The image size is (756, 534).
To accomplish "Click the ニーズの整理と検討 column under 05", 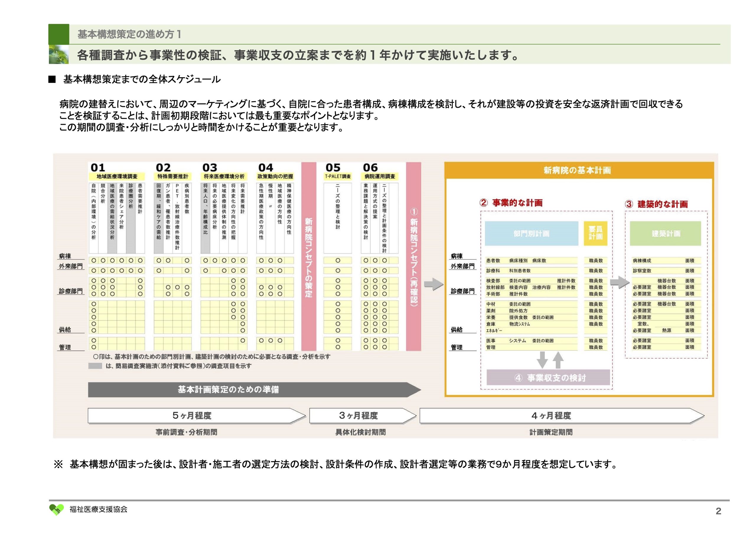I will point(338,206).
